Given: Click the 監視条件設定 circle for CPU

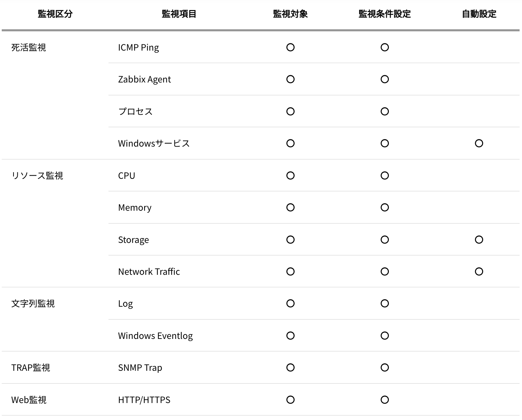Looking at the screenshot, I should click(385, 176).
